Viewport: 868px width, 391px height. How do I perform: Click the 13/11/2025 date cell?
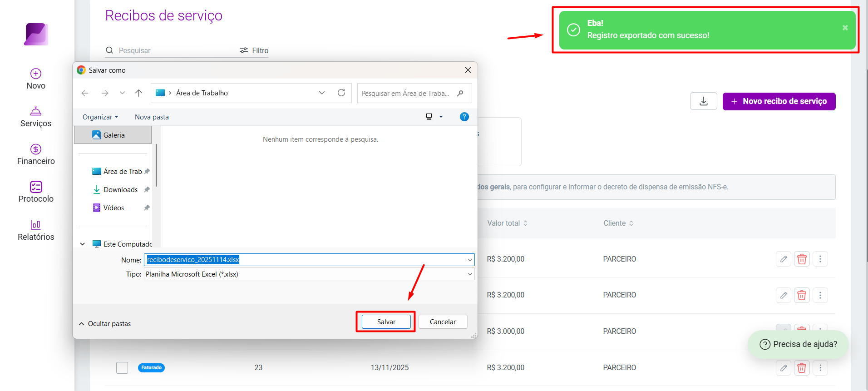[x=390, y=367]
